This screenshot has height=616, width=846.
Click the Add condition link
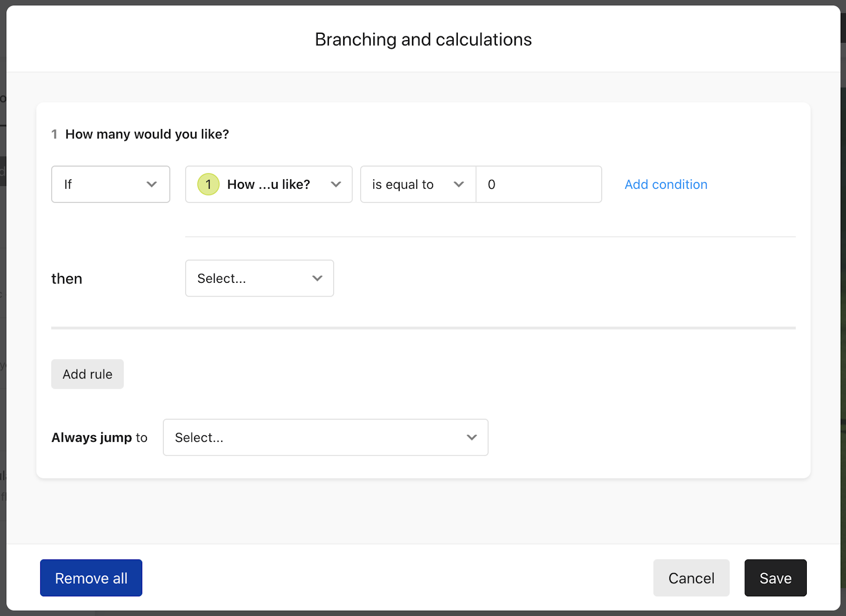[x=666, y=184]
